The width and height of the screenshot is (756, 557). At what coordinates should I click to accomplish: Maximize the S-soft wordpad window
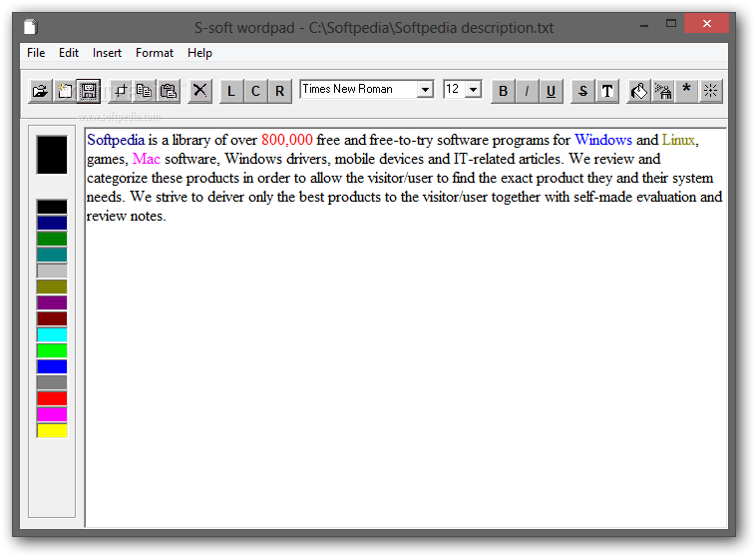(x=670, y=24)
